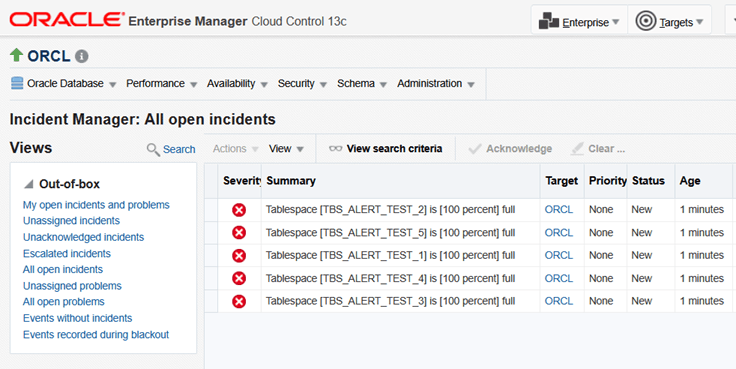The image size is (736, 369).
Task: Select the TBS_ALERT_TEST_5 incident summary
Action: (391, 232)
